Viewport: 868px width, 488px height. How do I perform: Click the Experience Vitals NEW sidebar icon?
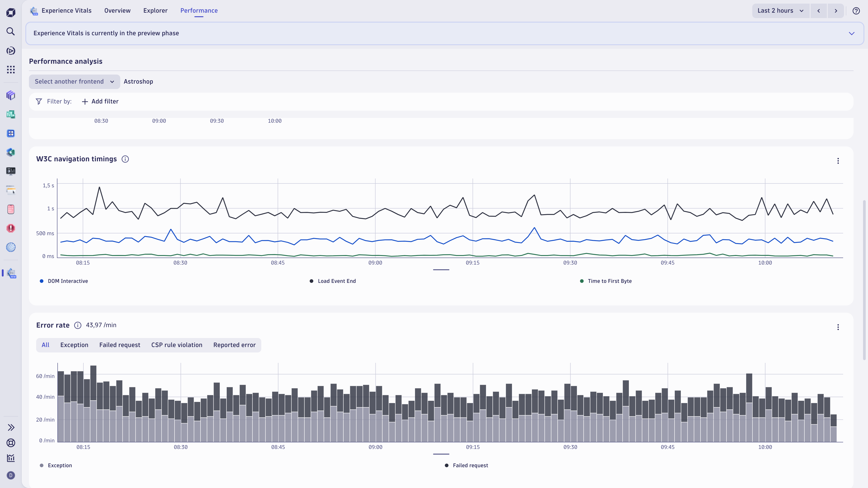coord(12,273)
